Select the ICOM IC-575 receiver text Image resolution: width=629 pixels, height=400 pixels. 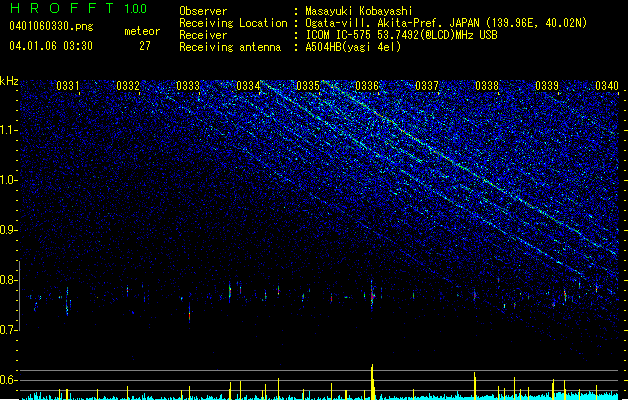401,35
